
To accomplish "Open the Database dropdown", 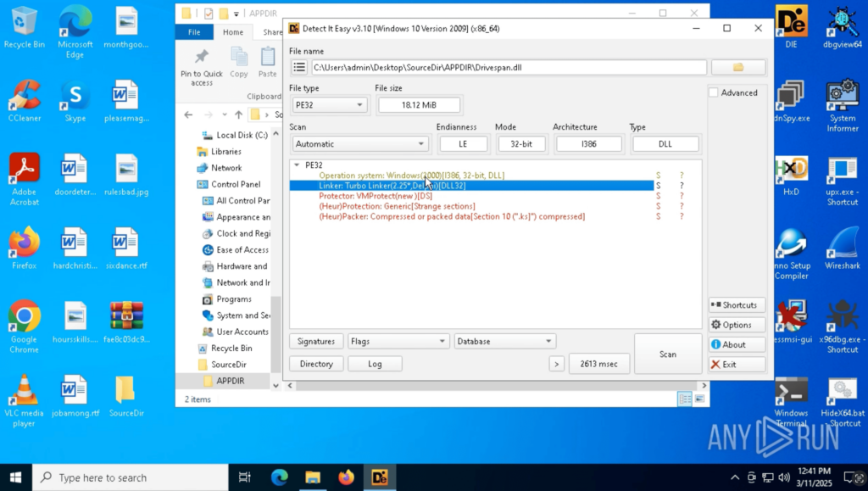I will (504, 341).
